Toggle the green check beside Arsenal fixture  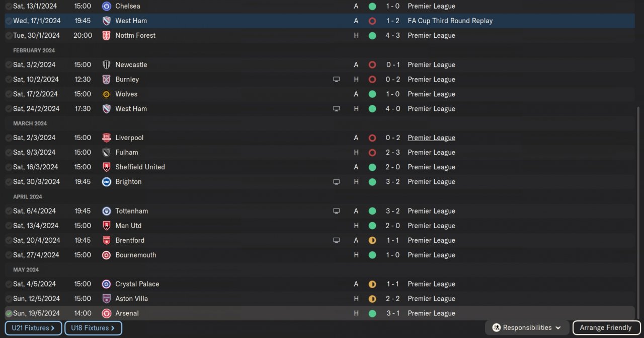[x=9, y=313]
